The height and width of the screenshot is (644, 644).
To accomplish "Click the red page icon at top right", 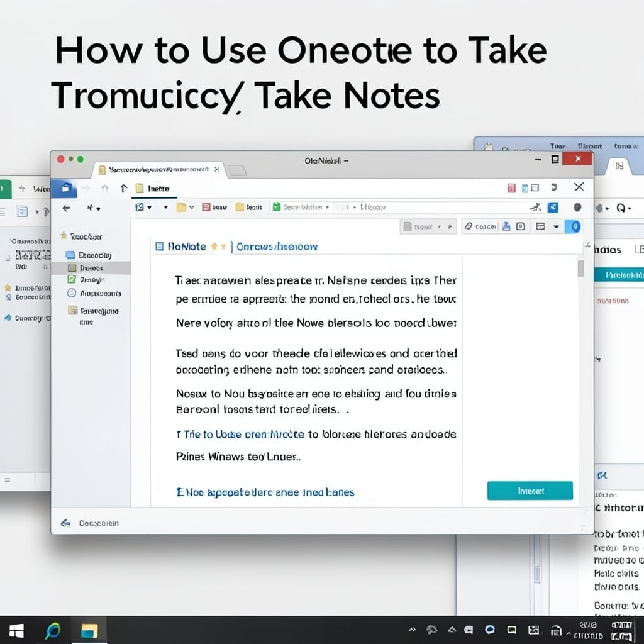I will click(x=511, y=188).
